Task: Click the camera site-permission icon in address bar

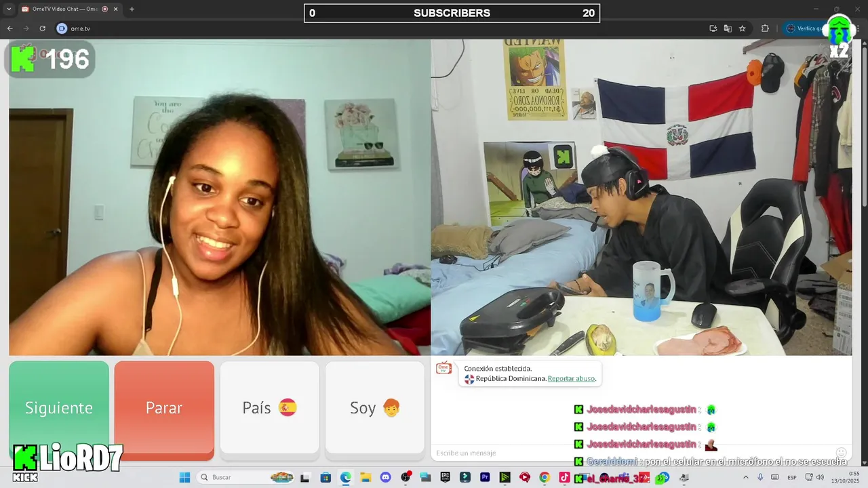Action: 62,28
